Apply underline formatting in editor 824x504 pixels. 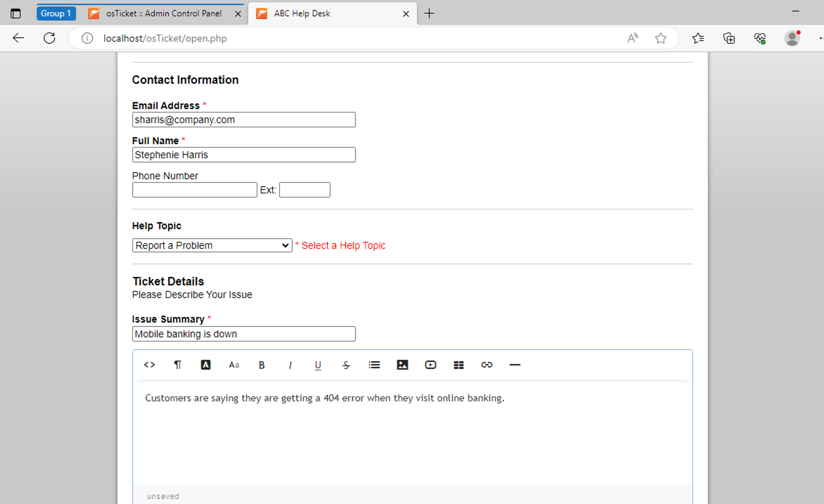(318, 365)
